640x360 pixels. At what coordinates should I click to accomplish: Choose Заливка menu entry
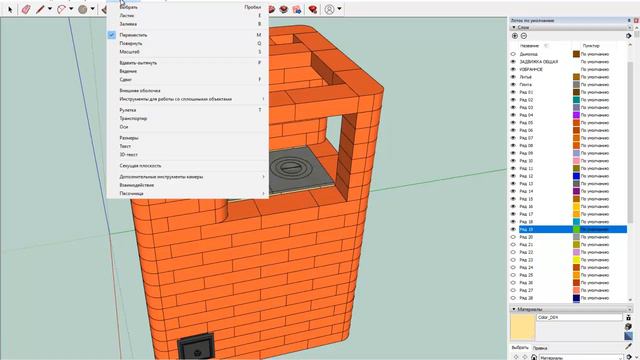point(189,24)
